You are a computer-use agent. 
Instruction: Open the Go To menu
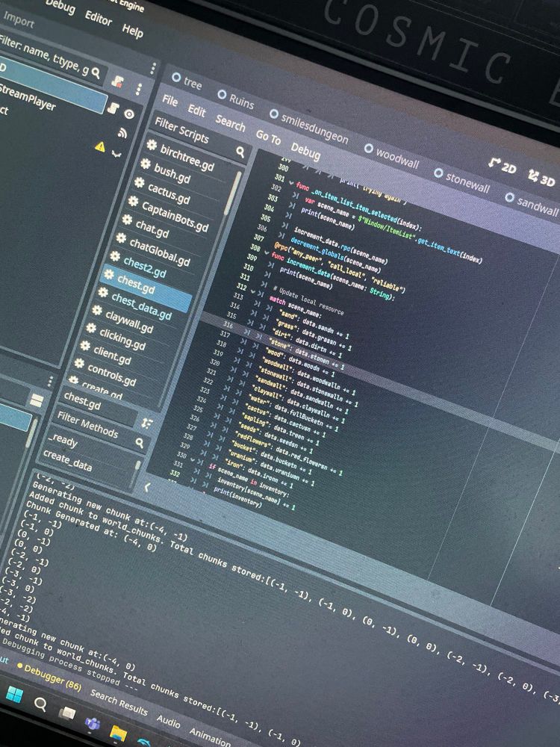pyautogui.click(x=269, y=137)
